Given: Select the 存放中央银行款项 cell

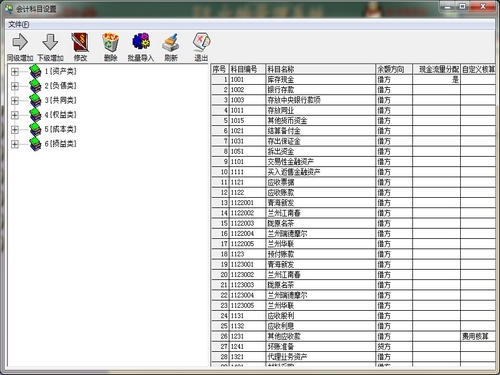Looking at the screenshot, I should click(x=320, y=100).
